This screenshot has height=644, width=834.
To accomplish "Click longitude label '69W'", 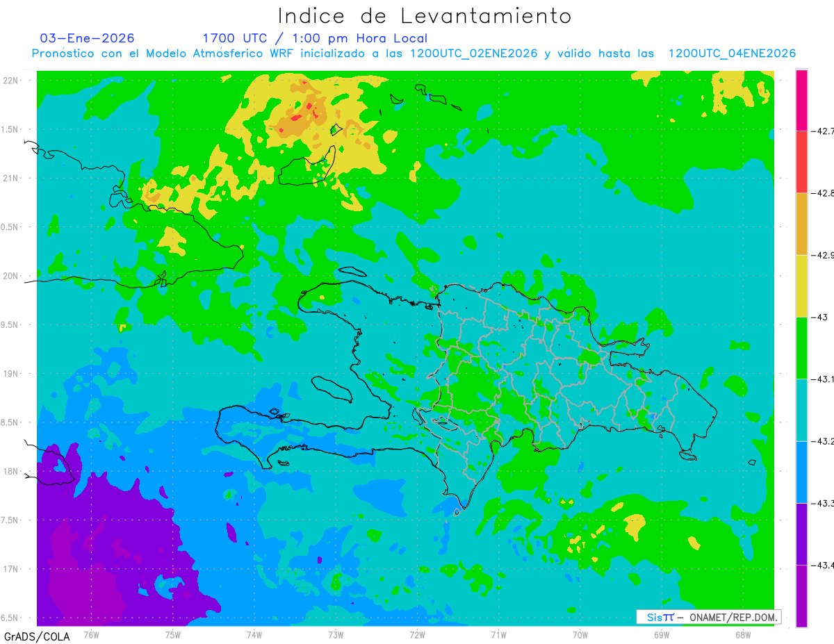I will pos(662,634).
